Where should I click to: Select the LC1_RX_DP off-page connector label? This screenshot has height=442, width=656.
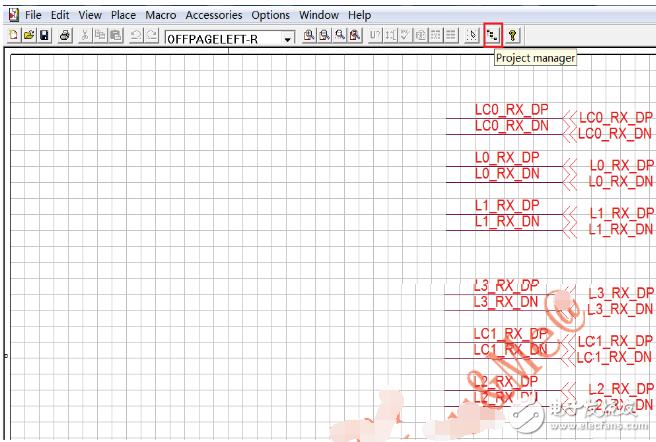615,342
